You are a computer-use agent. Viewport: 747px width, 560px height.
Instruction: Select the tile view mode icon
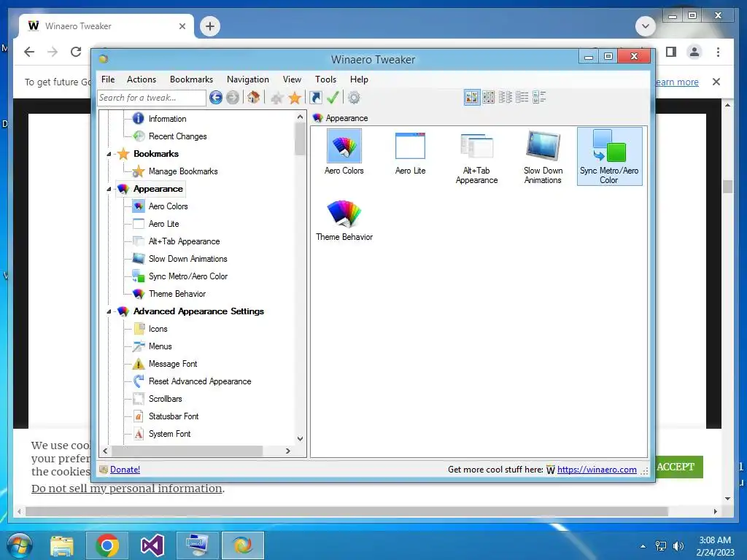539,98
